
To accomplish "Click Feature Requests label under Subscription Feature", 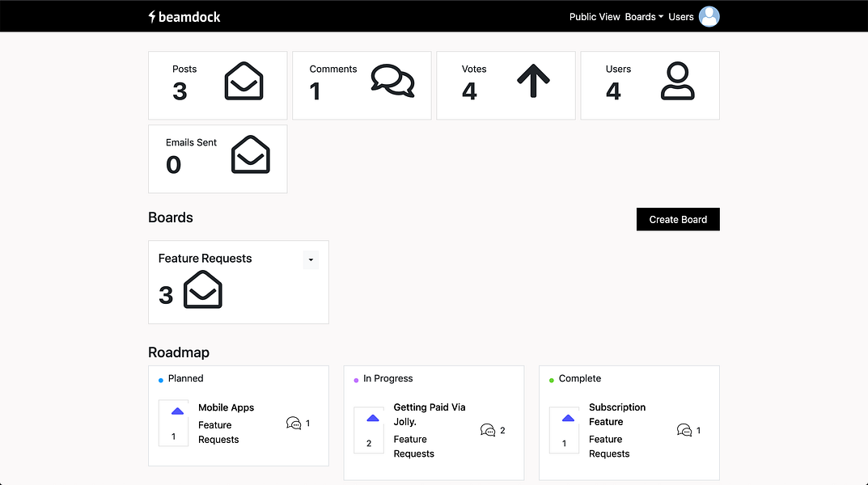I will click(609, 446).
